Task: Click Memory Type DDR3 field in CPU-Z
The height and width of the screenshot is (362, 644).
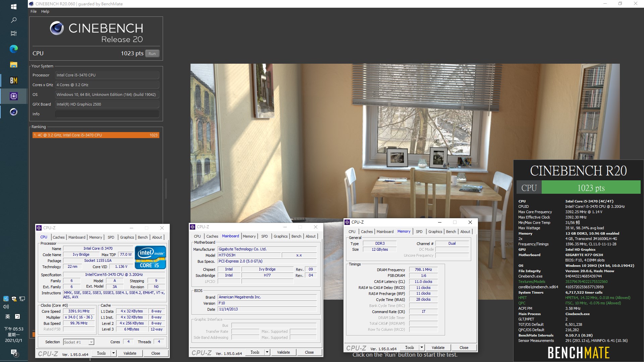Action: pos(380,243)
